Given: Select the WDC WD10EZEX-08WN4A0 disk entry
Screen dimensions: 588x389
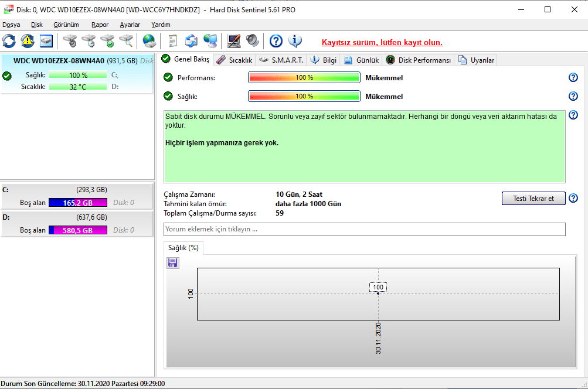Looking at the screenshot, I should (x=77, y=74).
